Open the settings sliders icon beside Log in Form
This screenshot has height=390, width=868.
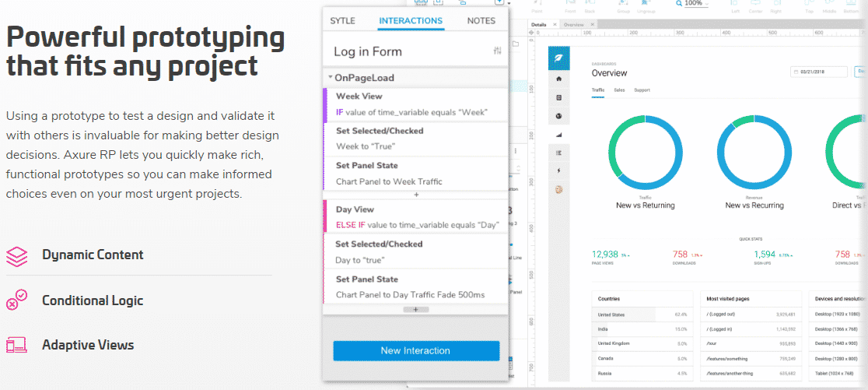coord(497,51)
